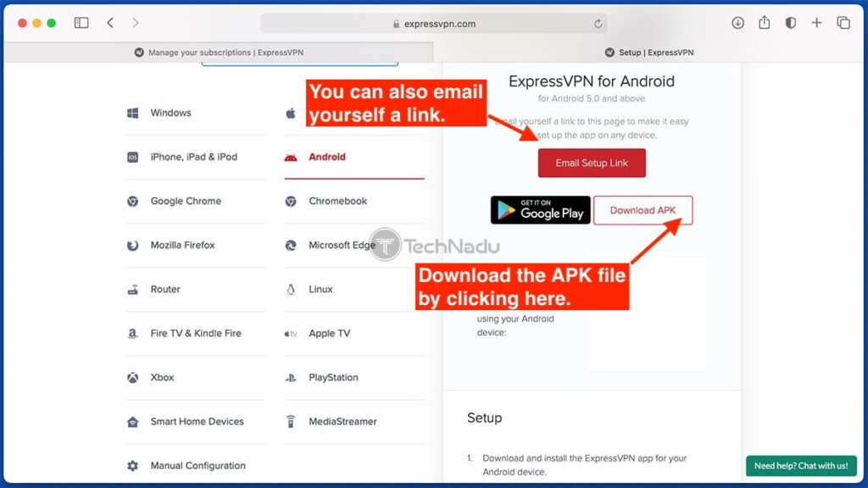Select Linux from the device list
868x488 pixels.
(320, 290)
